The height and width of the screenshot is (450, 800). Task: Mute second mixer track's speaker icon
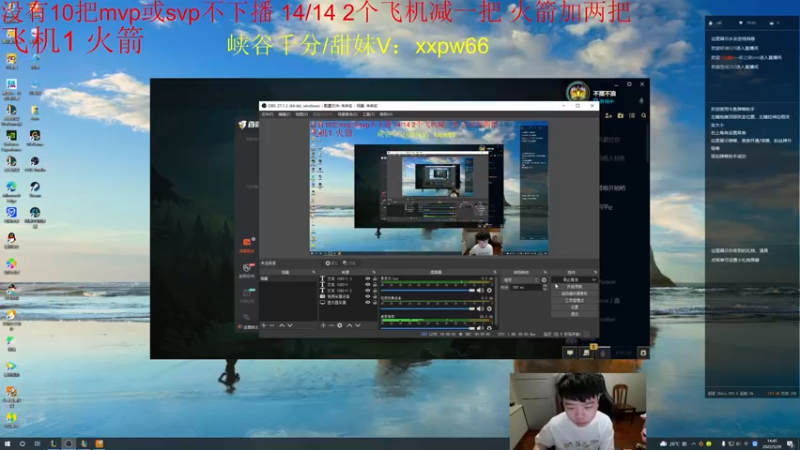coord(480,309)
